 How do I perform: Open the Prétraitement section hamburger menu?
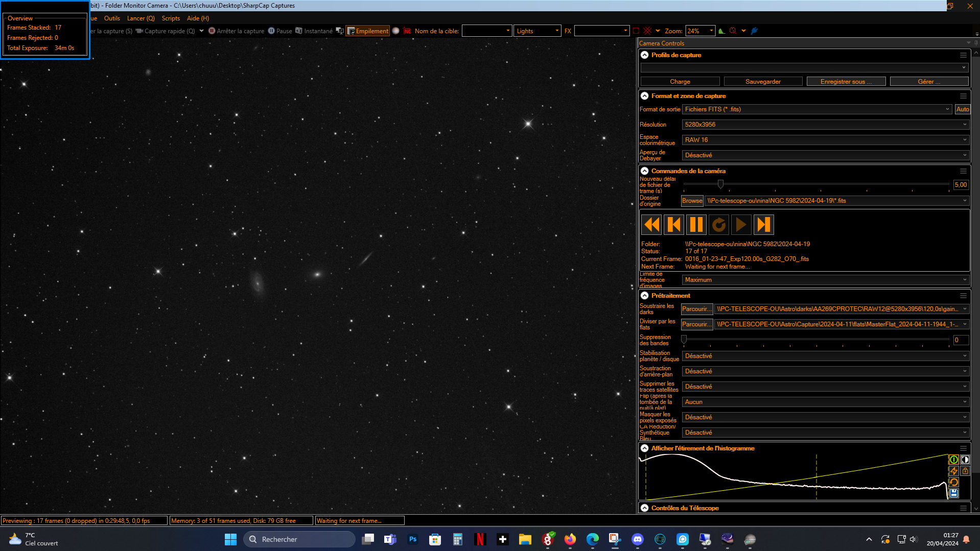coord(963,296)
